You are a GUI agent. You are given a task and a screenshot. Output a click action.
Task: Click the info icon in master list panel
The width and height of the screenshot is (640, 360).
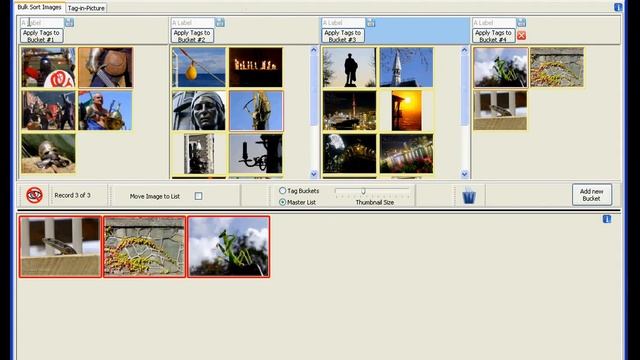coord(607,219)
